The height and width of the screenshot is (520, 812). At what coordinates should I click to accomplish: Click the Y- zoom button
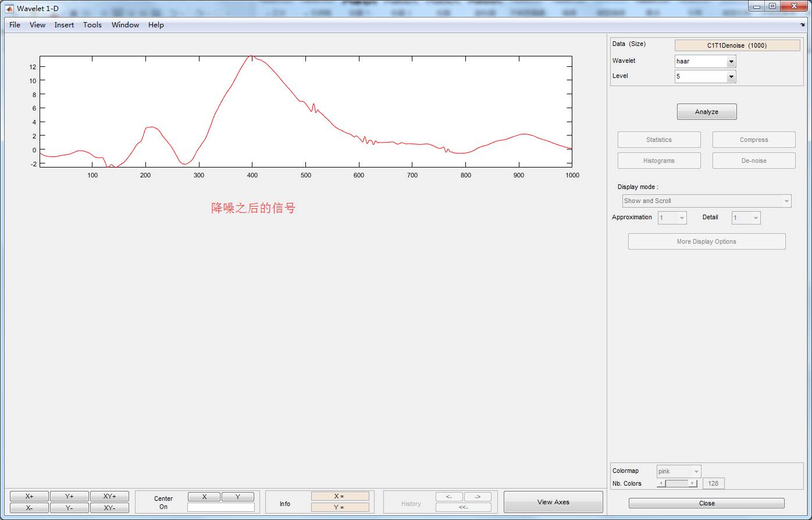pyautogui.click(x=69, y=508)
